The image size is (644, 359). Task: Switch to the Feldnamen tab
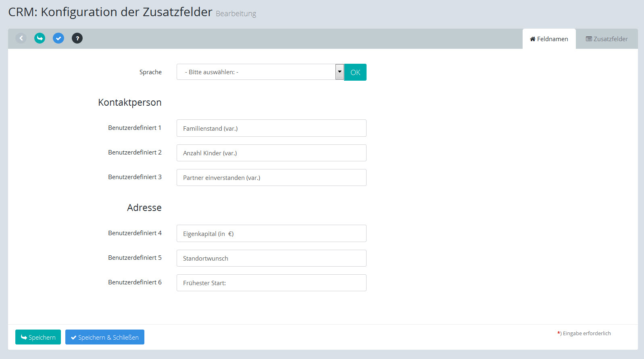pos(549,39)
